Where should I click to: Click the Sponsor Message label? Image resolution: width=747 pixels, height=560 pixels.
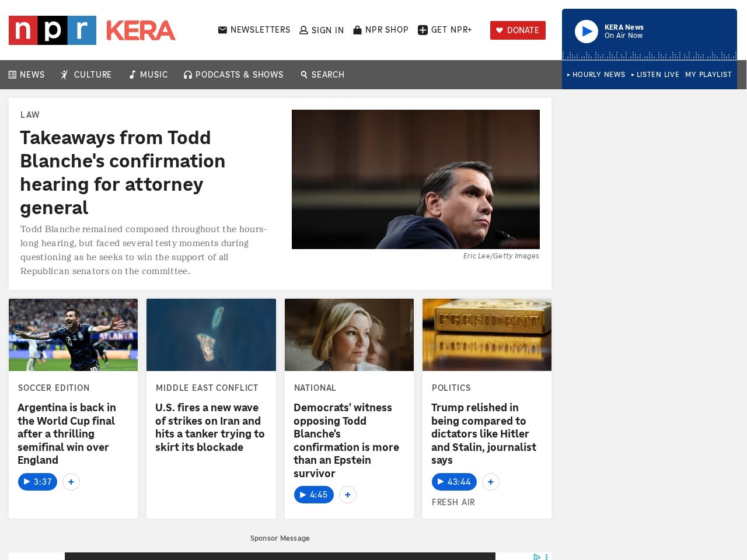(280, 538)
